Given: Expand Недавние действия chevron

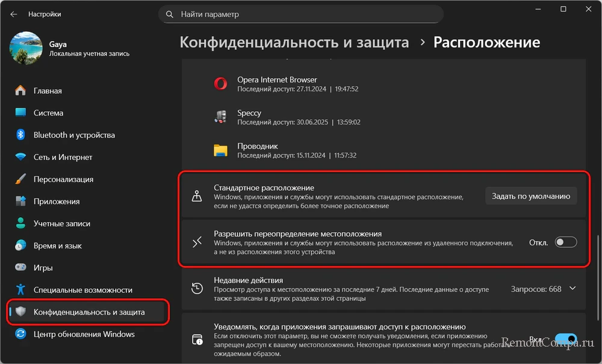Looking at the screenshot, I should [x=572, y=289].
